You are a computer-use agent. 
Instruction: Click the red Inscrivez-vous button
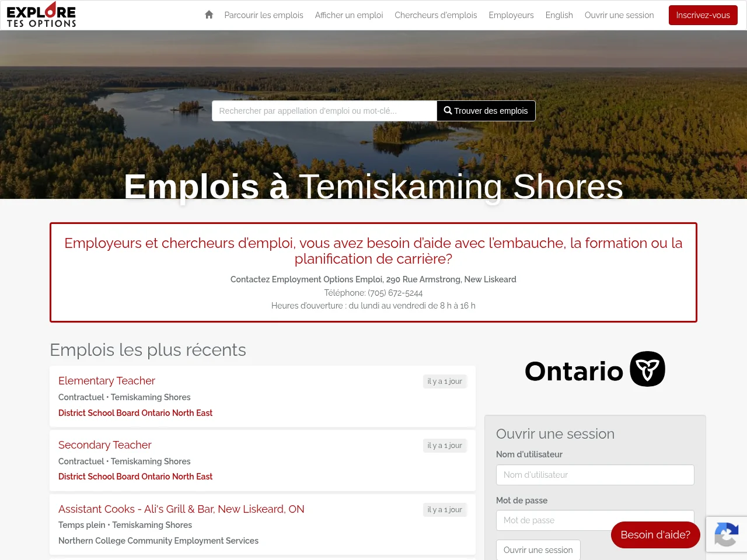click(x=703, y=15)
